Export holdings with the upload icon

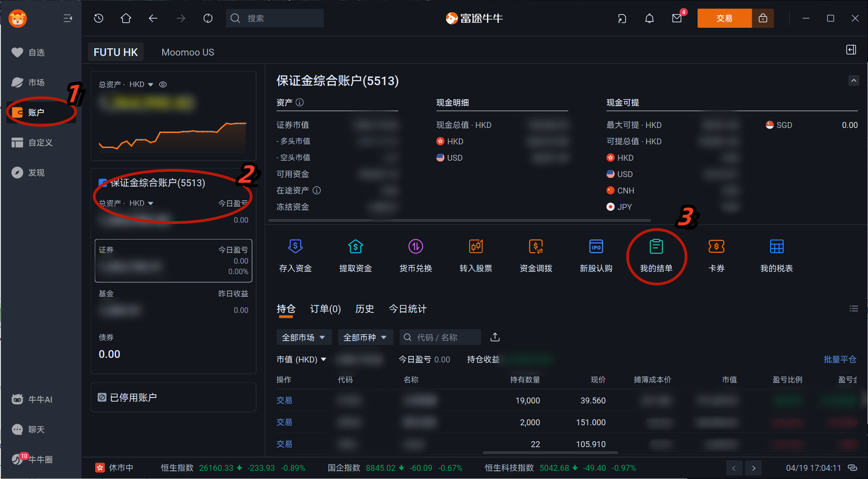[x=495, y=337]
